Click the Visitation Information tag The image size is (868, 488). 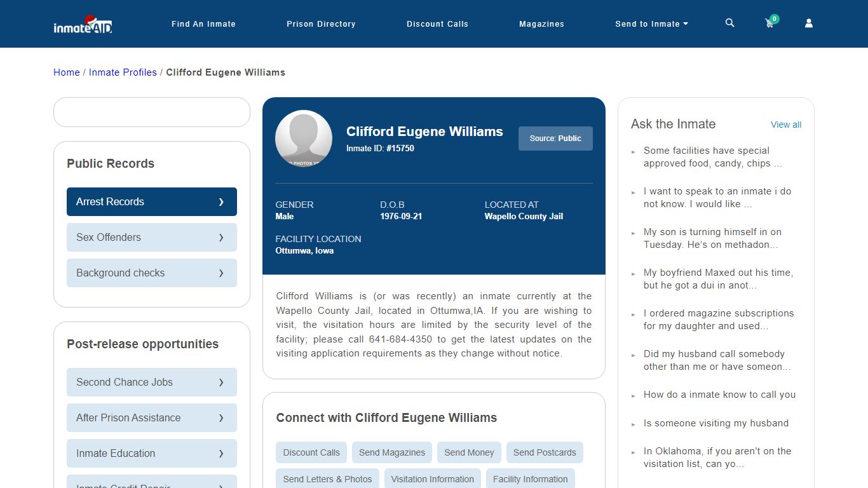click(x=433, y=479)
